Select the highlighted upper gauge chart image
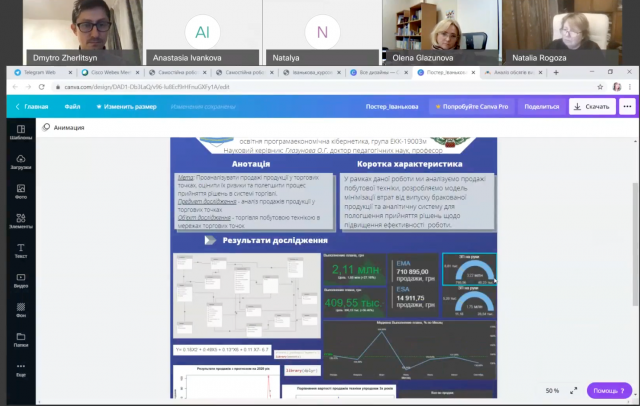Viewport: 640px width, 406px height. coord(469,269)
